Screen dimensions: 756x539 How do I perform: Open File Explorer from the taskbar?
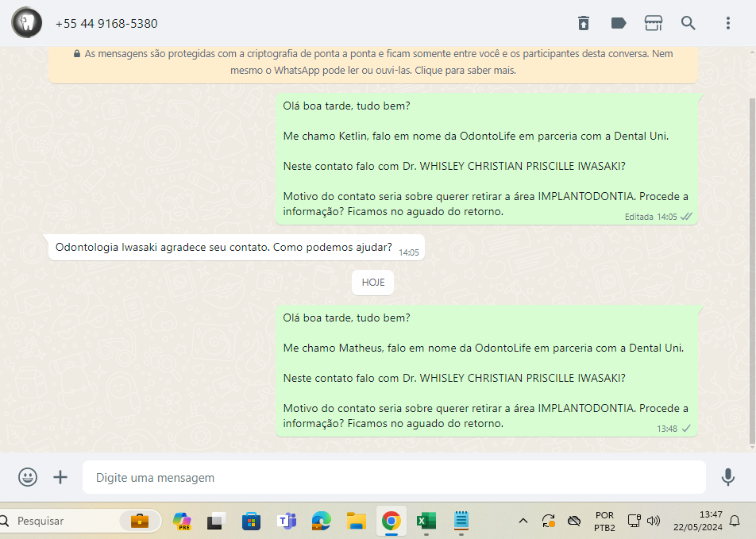click(357, 521)
